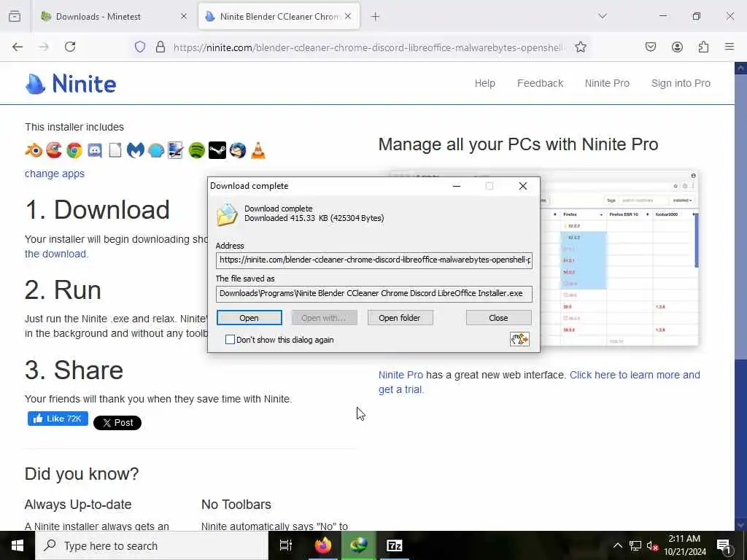Open 7-Zip from the taskbar
The width and height of the screenshot is (747, 560).
tap(394, 545)
